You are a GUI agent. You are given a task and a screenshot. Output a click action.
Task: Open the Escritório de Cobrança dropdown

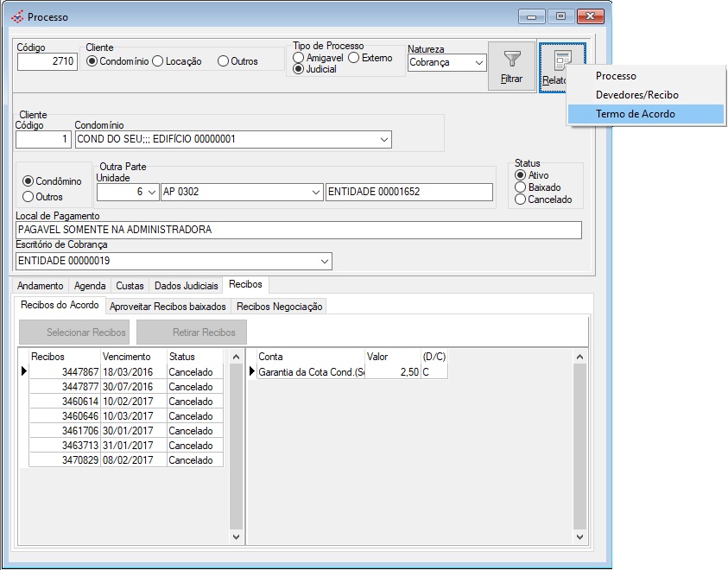click(x=324, y=261)
